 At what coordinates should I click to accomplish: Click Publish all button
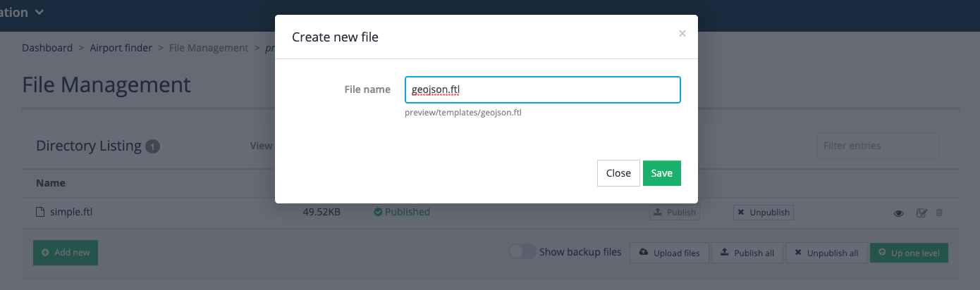tap(747, 253)
